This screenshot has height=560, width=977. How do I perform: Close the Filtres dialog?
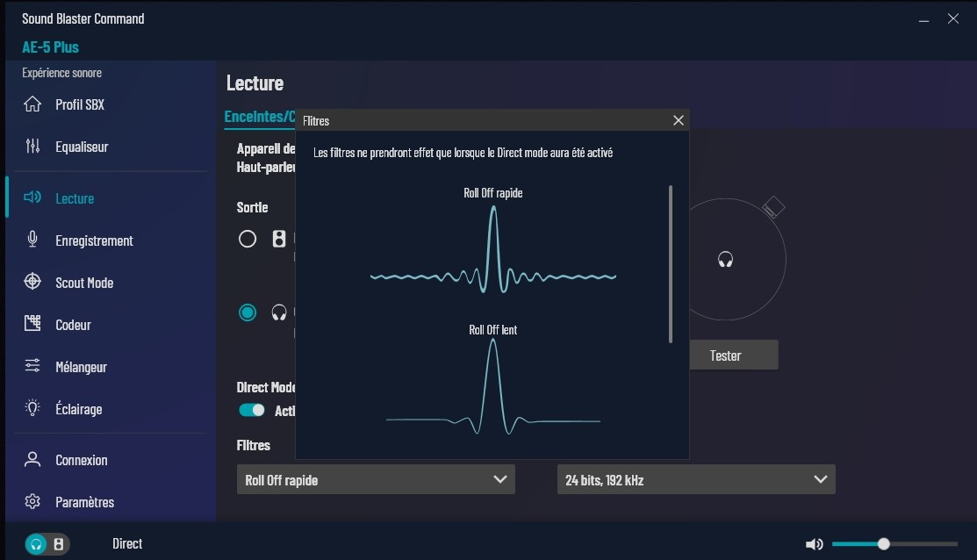(x=679, y=120)
